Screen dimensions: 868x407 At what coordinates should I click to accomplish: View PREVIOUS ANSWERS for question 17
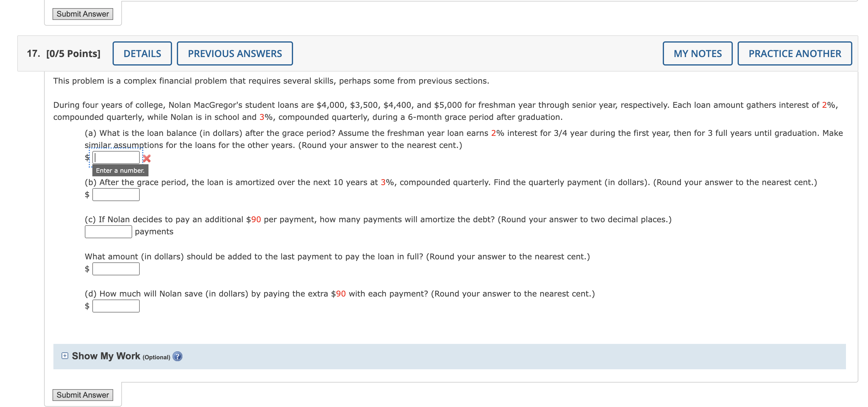point(235,53)
